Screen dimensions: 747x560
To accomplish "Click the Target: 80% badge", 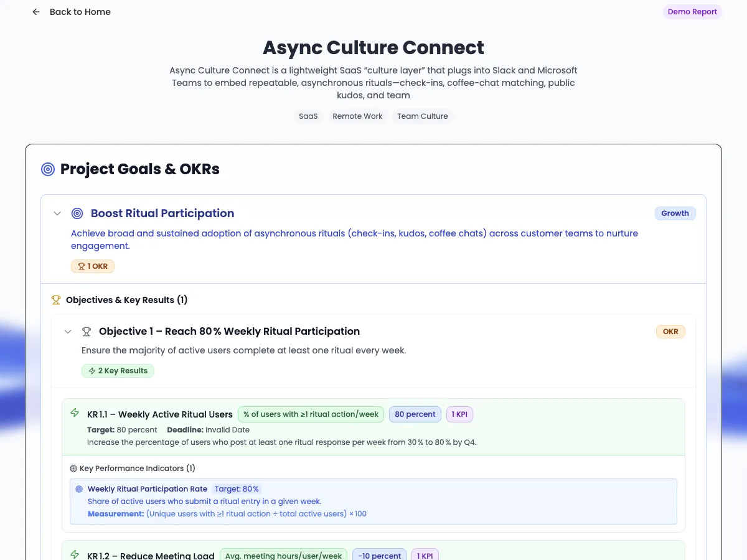I will point(237,489).
